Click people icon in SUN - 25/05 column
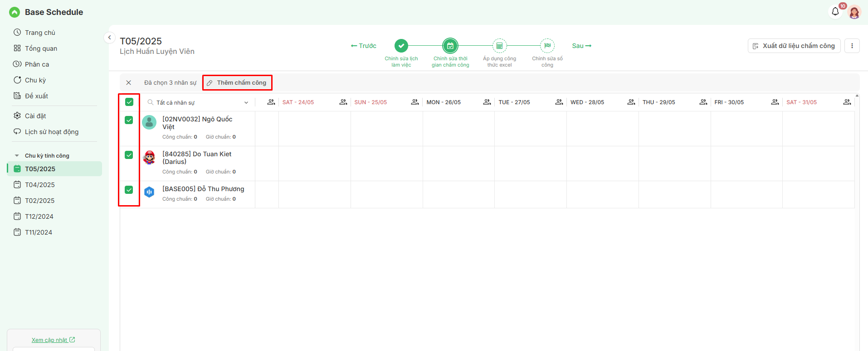Screen dimensions: 868x351 point(415,102)
